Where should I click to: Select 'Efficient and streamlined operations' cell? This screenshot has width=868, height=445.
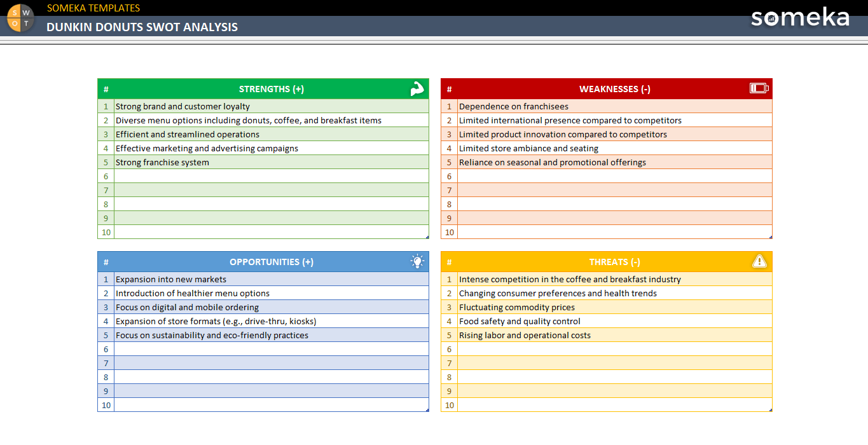272,134
